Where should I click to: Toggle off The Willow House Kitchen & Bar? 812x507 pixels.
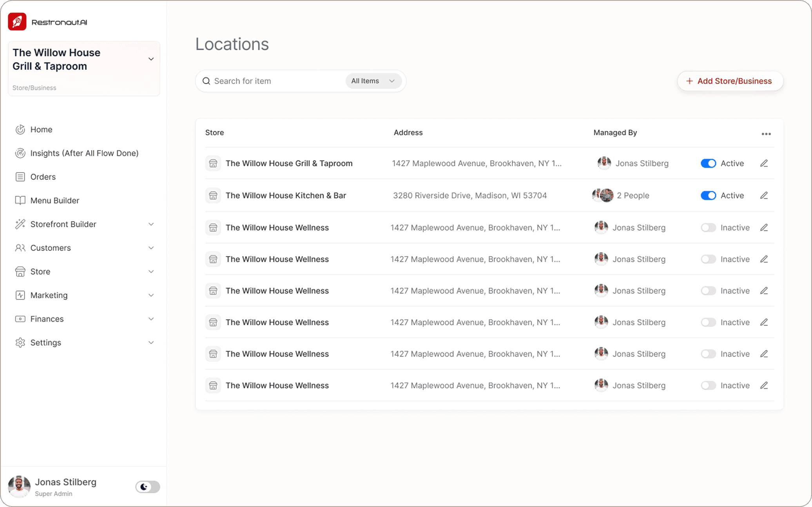(708, 196)
